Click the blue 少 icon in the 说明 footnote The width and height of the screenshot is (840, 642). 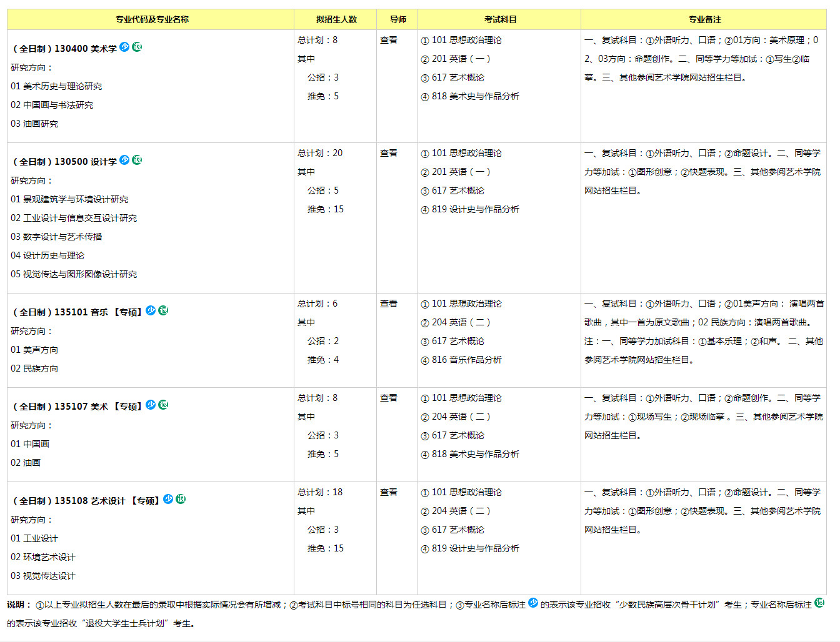pos(533,603)
